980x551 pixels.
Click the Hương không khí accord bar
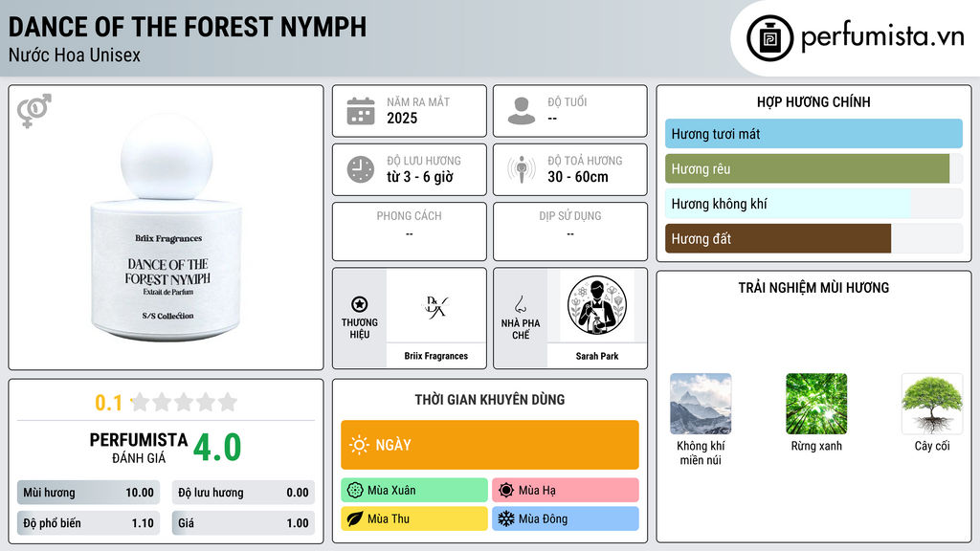pyautogui.click(x=813, y=204)
